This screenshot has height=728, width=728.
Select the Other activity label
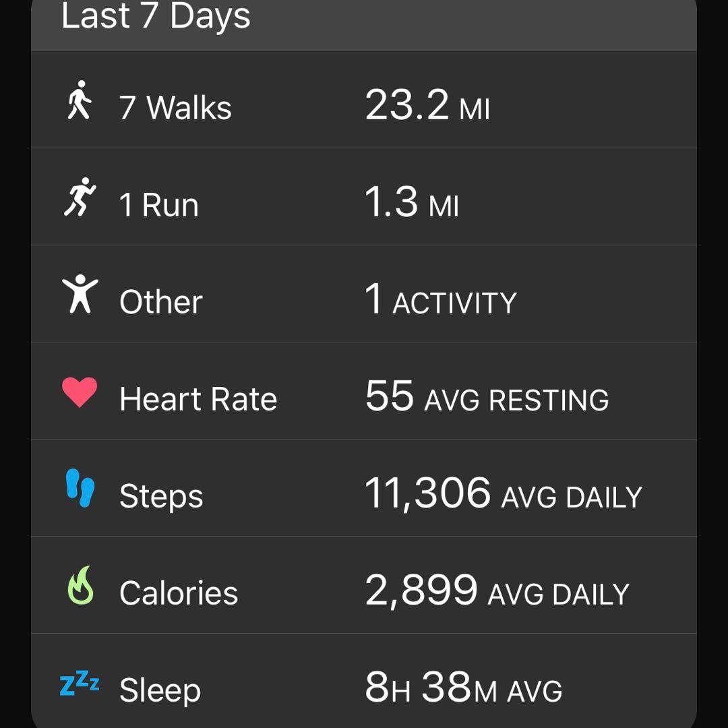(160, 302)
